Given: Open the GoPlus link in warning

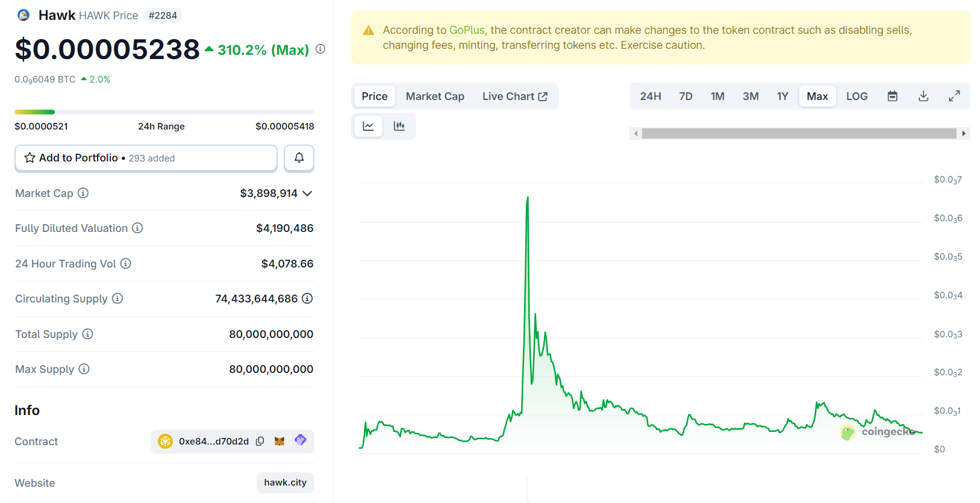Looking at the screenshot, I should (467, 30).
